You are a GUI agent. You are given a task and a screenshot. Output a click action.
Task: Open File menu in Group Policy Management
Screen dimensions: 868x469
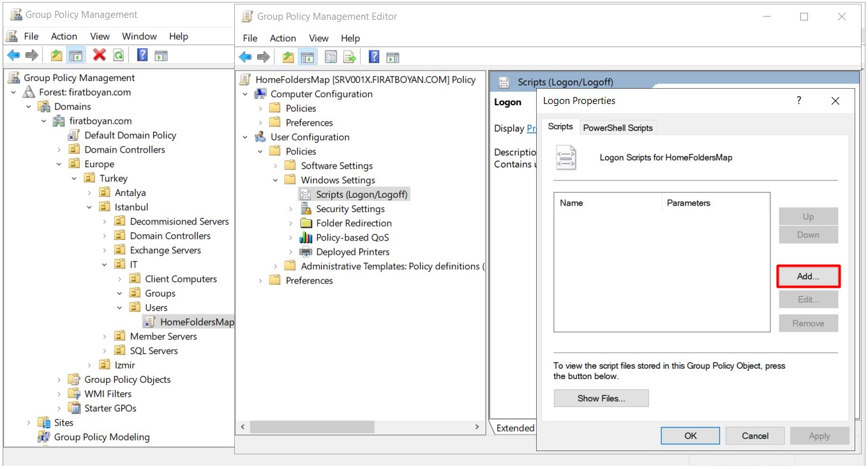[x=31, y=36]
